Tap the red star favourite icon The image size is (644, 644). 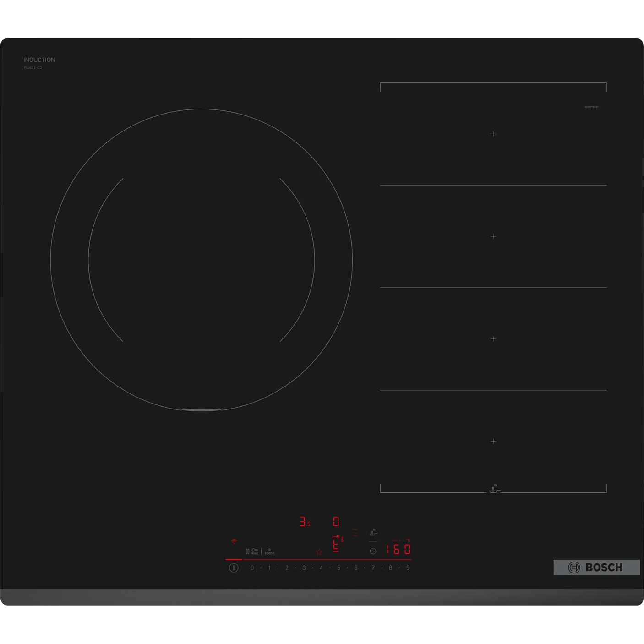(319, 552)
